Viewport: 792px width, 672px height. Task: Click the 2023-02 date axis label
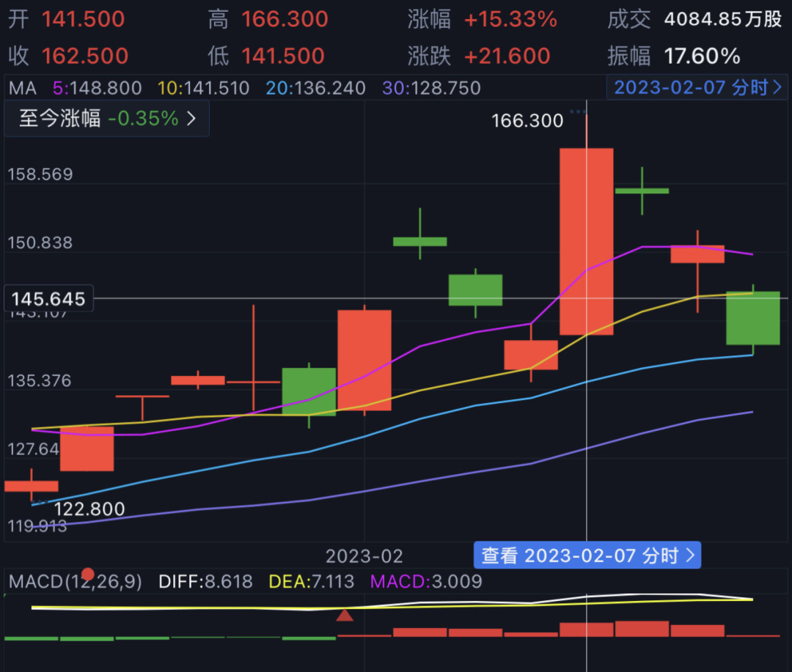(364, 554)
